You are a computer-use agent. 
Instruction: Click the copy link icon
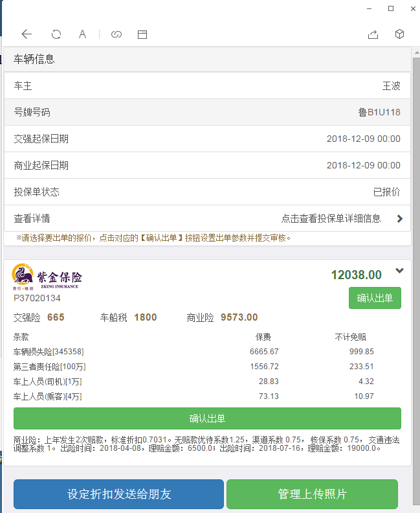click(x=116, y=34)
